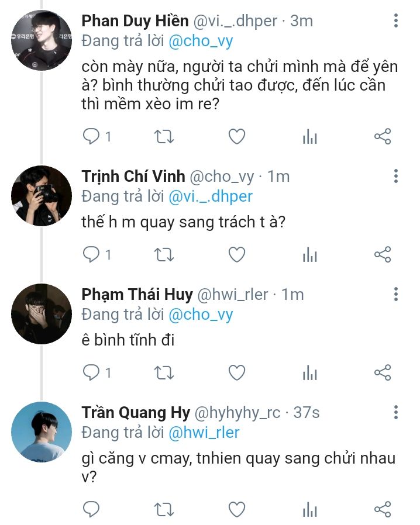Open more options on Trần Quang Hy's tweet
Screen dimensions: 420x525
[x=396, y=412]
